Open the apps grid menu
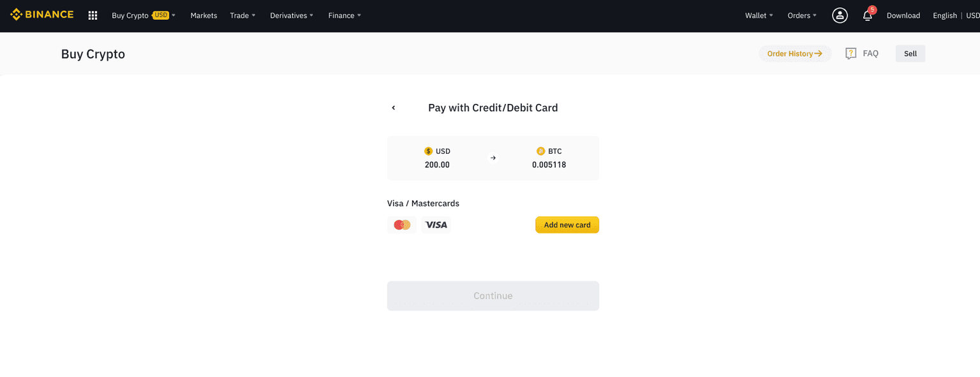The width and height of the screenshot is (980, 377). click(93, 15)
